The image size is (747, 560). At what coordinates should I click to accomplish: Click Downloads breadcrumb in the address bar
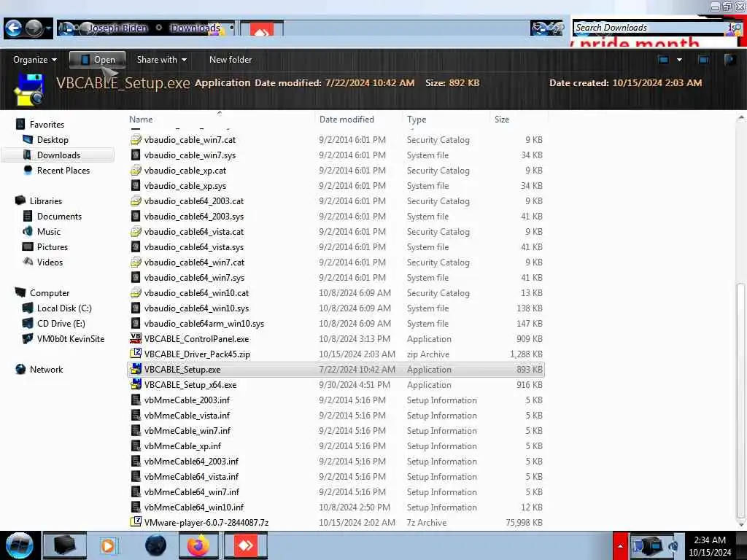coord(196,28)
